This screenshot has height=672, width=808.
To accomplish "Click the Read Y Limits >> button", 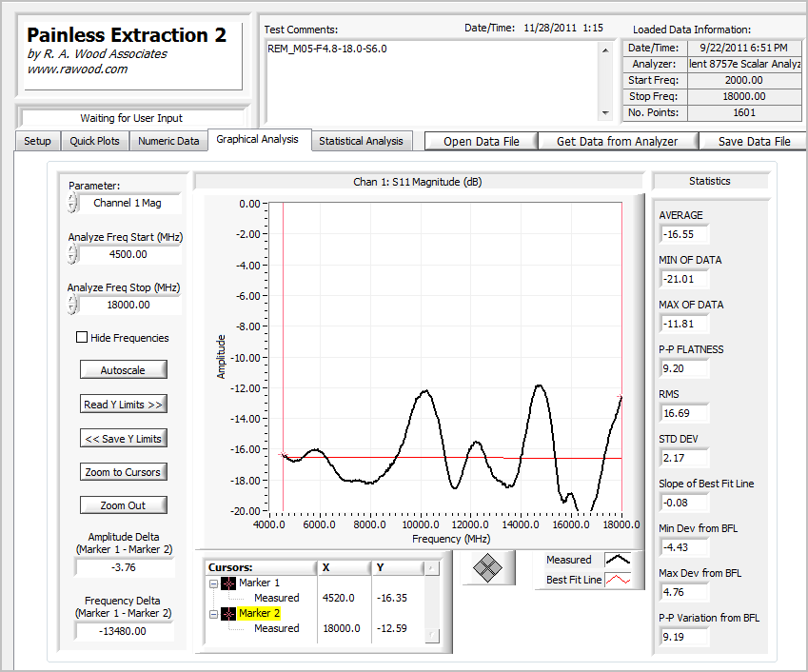I will coord(123,404).
